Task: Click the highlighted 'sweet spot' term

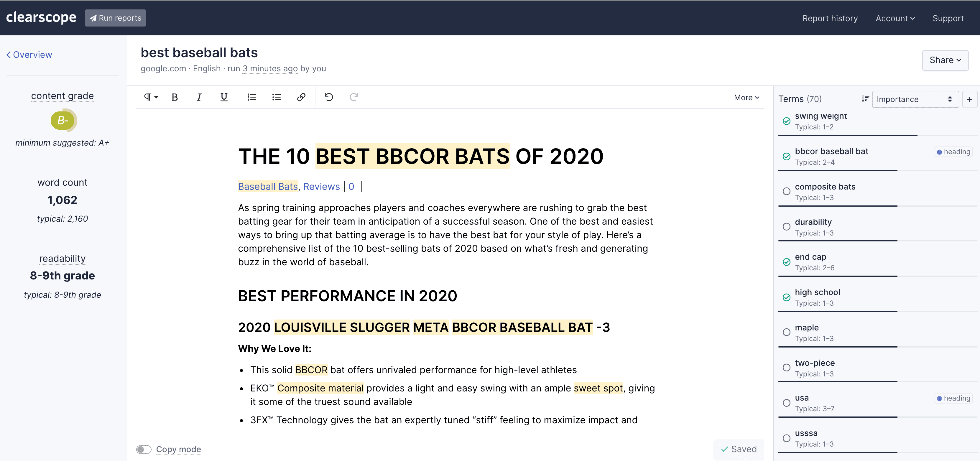Action: pyautogui.click(x=598, y=388)
